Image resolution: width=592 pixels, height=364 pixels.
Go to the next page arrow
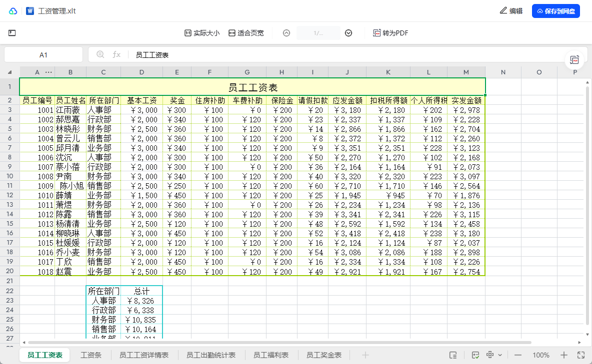(348, 33)
